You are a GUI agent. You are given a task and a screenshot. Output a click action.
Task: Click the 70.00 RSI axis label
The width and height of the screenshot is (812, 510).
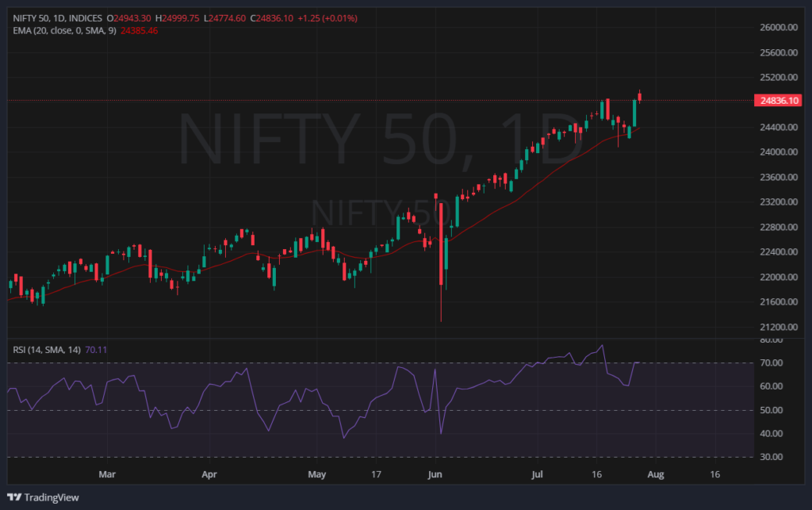click(x=771, y=363)
